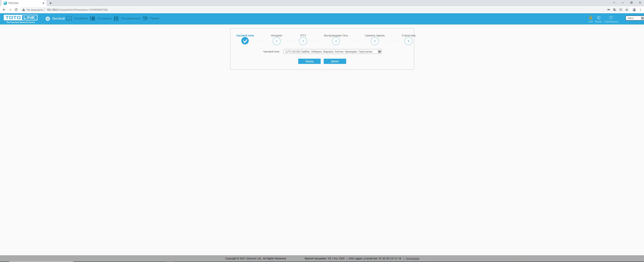The height and width of the screenshot is (262, 644).
Task: Open the tab search chevron in Chrome
Action: click(614, 3)
